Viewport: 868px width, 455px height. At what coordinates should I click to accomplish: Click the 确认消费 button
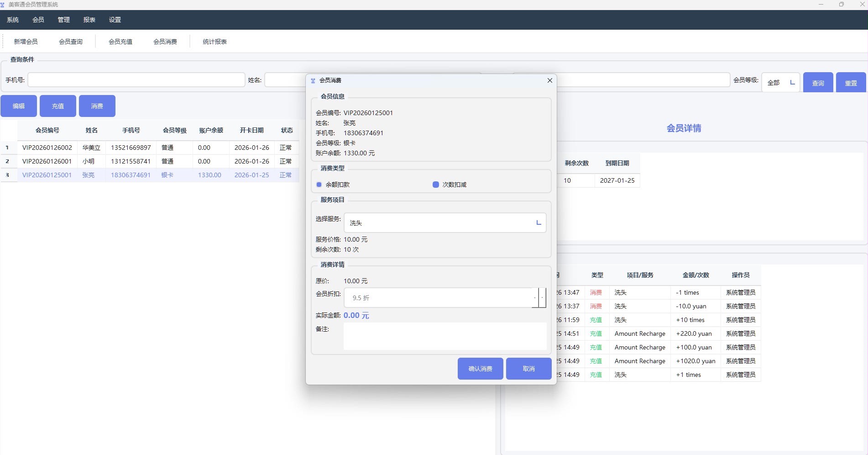(480, 369)
